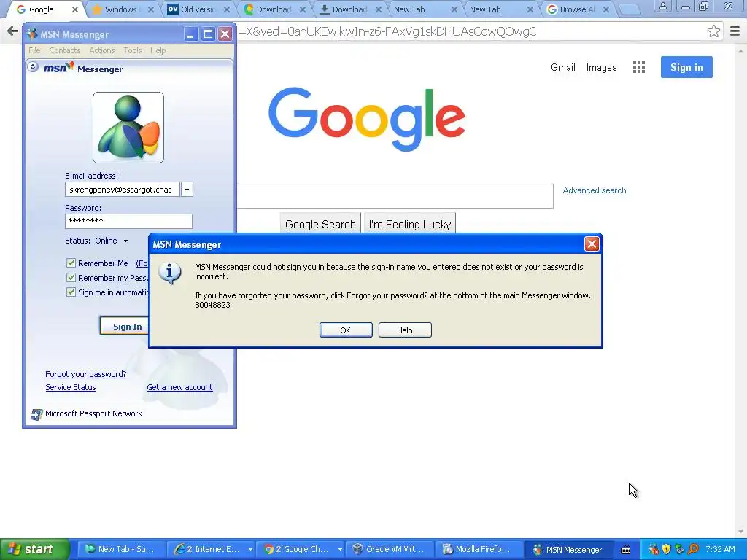Click the Sign In button in Messenger

tap(125, 326)
